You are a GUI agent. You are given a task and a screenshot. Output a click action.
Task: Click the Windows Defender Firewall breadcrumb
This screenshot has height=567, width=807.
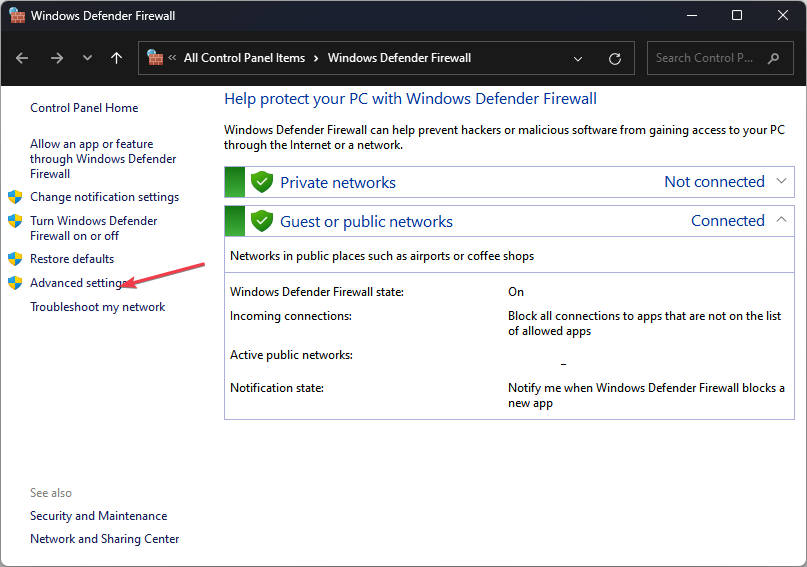[x=399, y=58]
